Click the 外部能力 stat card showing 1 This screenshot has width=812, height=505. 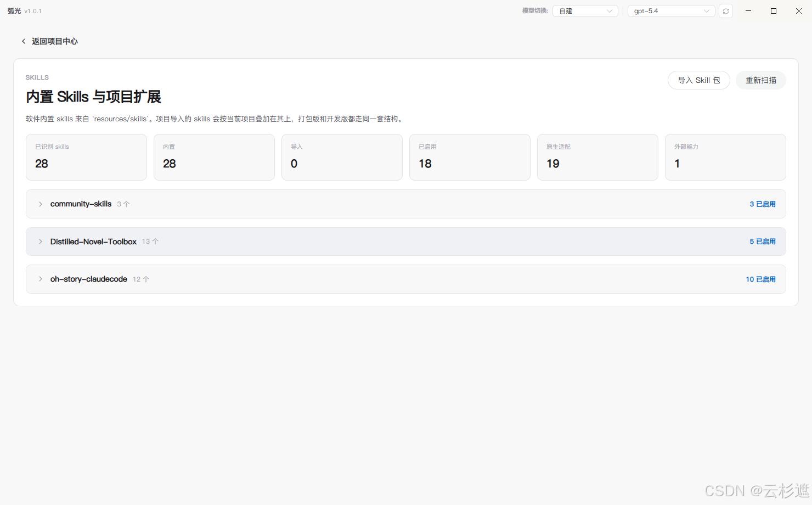tap(725, 157)
